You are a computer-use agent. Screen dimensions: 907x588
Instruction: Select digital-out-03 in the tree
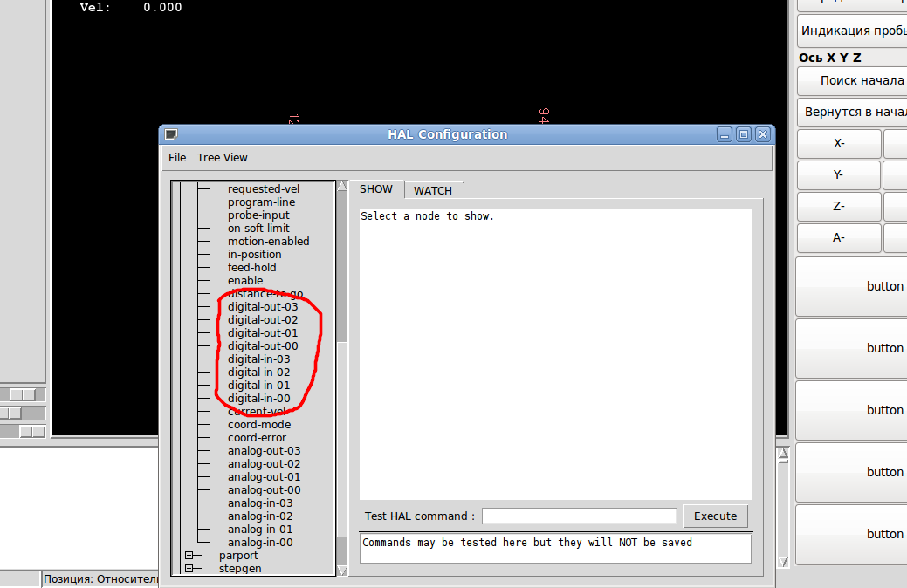point(263,306)
